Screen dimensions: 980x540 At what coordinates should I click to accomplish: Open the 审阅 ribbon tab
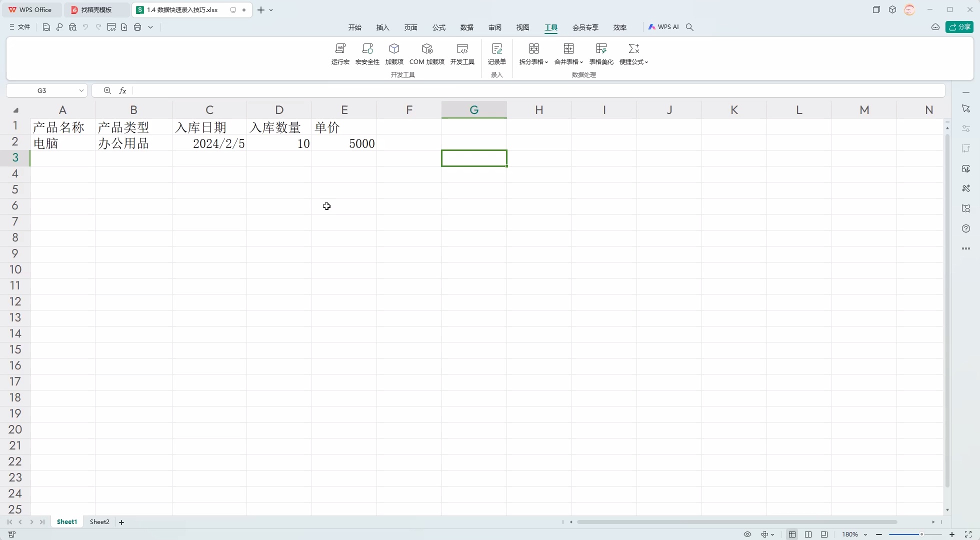click(494, 27)
